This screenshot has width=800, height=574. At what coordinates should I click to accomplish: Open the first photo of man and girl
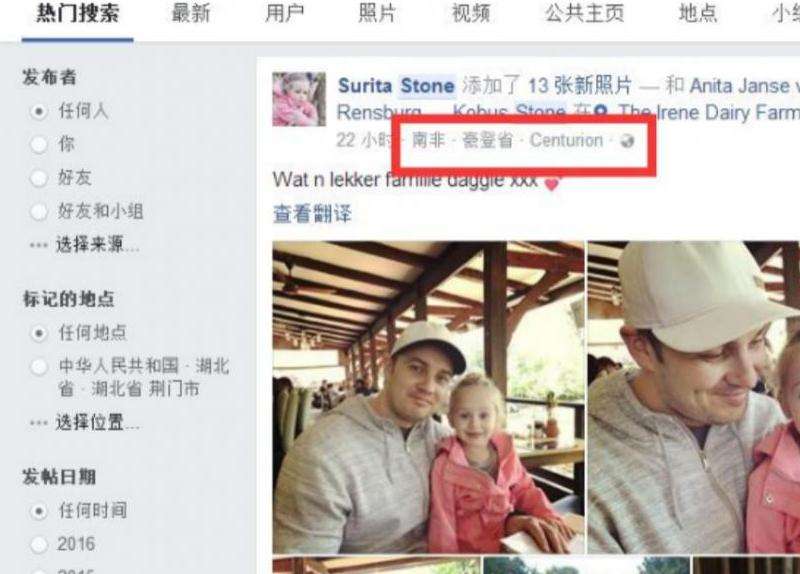coord(429,397)
